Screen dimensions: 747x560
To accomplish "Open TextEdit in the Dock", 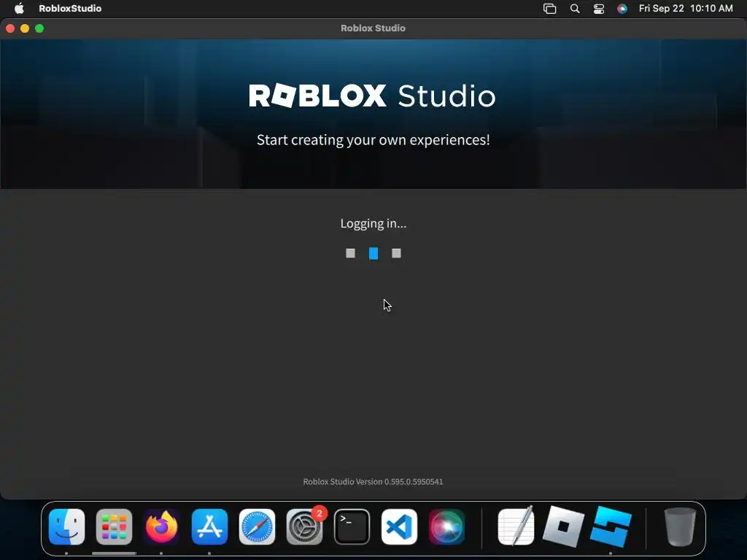I will coord(516,526).
